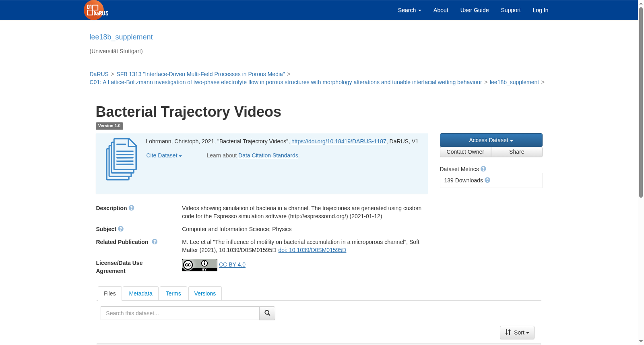Viewport: 644px width, 345px height.
Task: Open the C01 Lattice-Boltzmann breadcrumb link
Action: pyautogui.click(x=286, y=82)
